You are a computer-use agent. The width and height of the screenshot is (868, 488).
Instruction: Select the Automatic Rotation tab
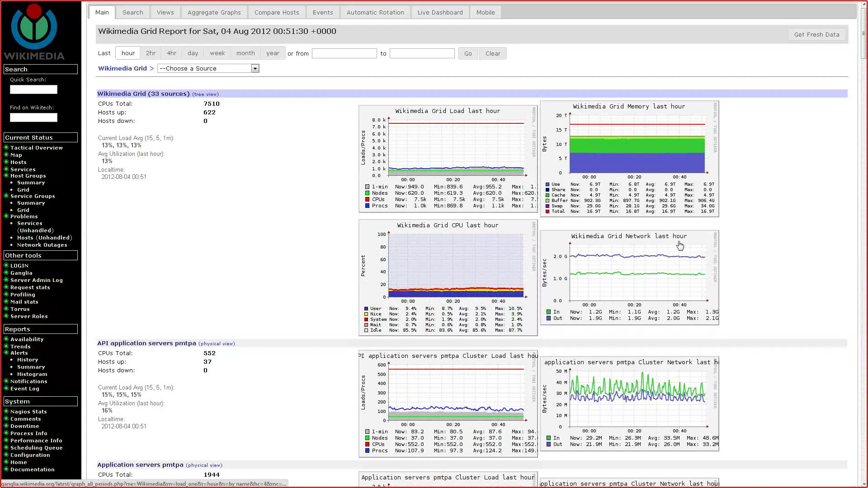click(x=375, y=12)
